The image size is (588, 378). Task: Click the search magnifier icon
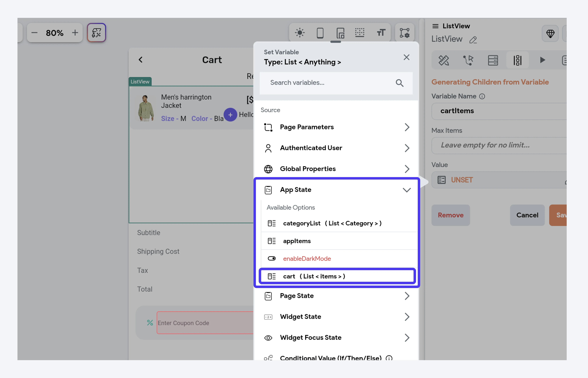point(400,83)
